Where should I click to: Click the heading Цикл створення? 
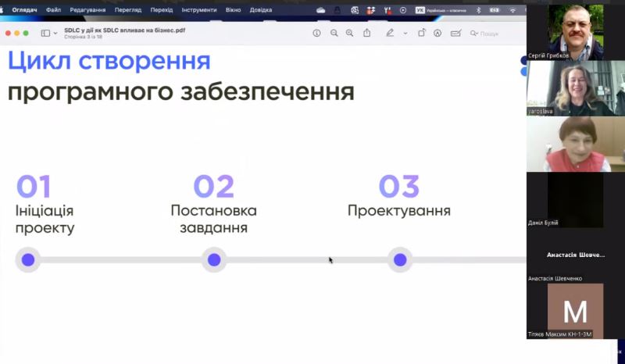pyautogui.click(x=109, y=61)
